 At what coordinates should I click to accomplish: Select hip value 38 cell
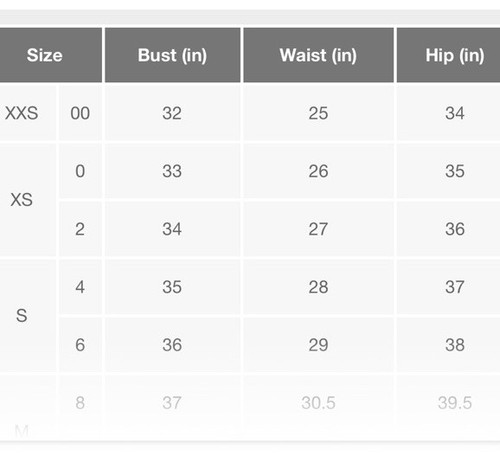click(x=448, y=345)
